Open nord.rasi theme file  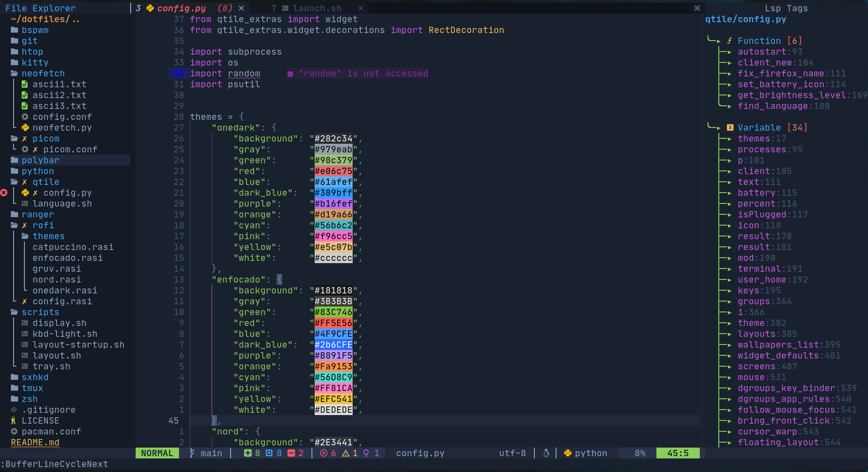(57, 279)
